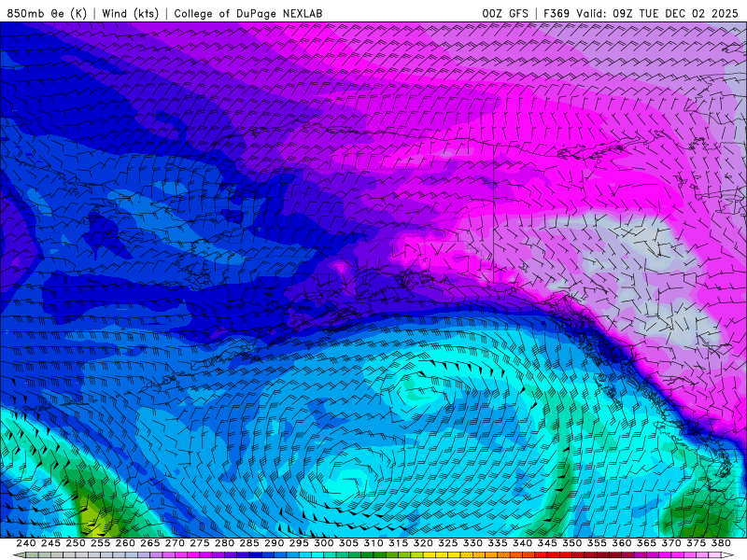The image size is (747, 560).
Task: Select the 305 value on the color scale
Action: (348, 543)
